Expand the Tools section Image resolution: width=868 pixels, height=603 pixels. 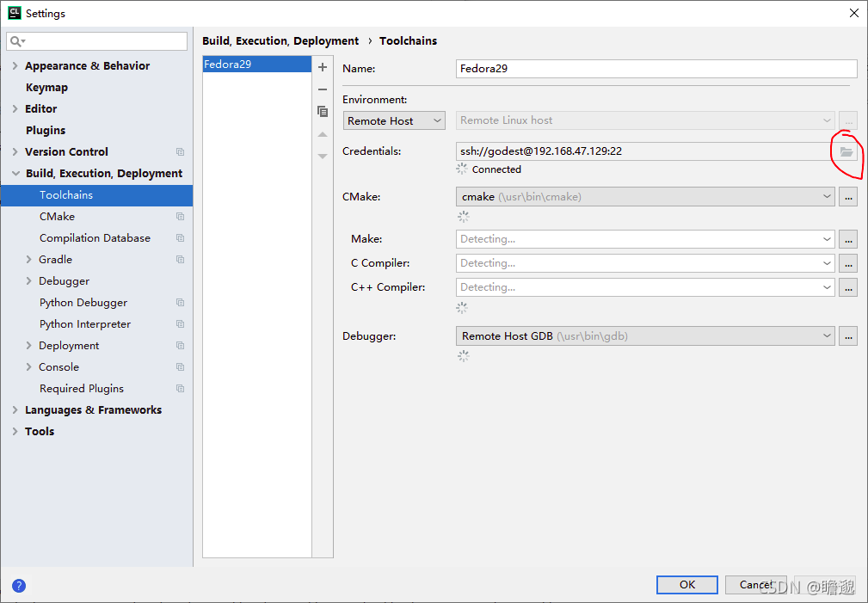click(15, 432)
